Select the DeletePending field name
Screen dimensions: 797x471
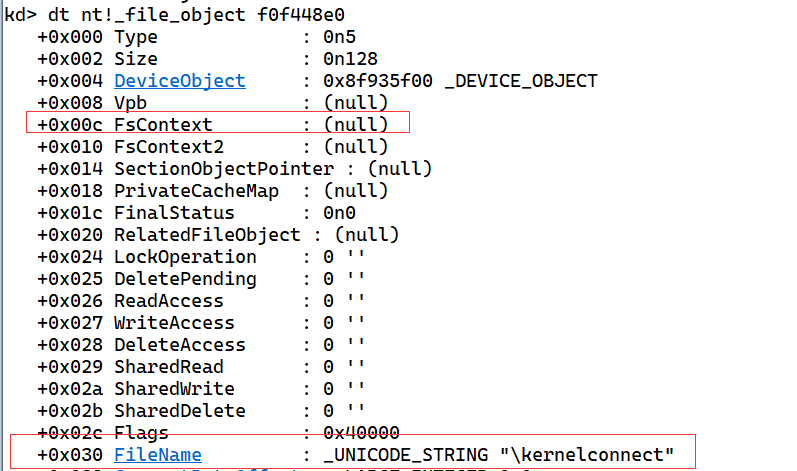[x=185, y=279]
